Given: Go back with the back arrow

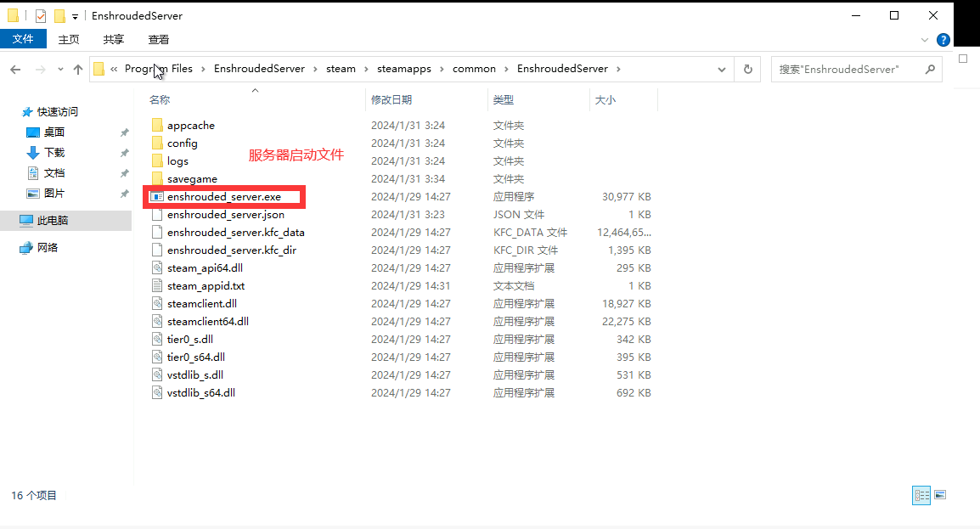Looking at the screenshot, I should (x=15, y=70).
